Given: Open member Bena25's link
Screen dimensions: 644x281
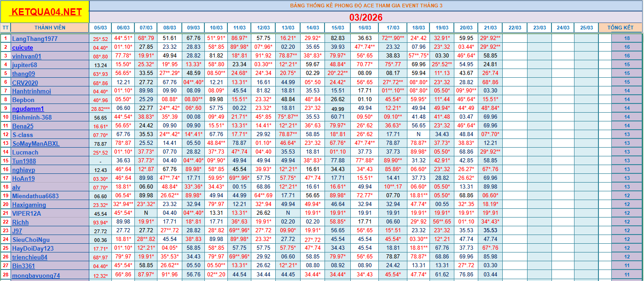Looking at the screenshot, I should click(x=23, y=126).
